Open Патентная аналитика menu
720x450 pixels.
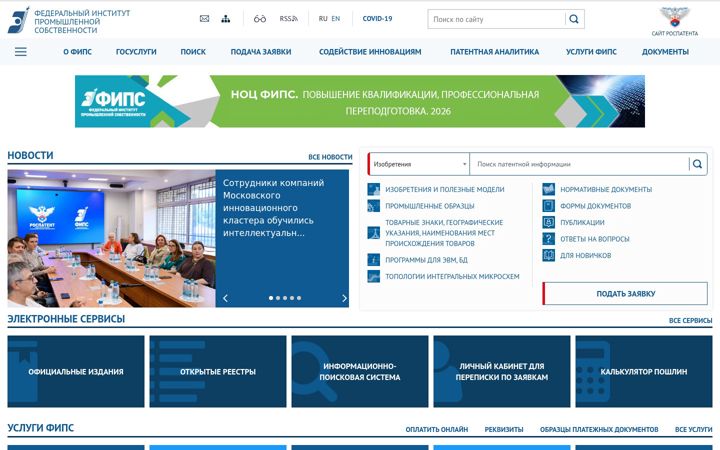[495, 52]
